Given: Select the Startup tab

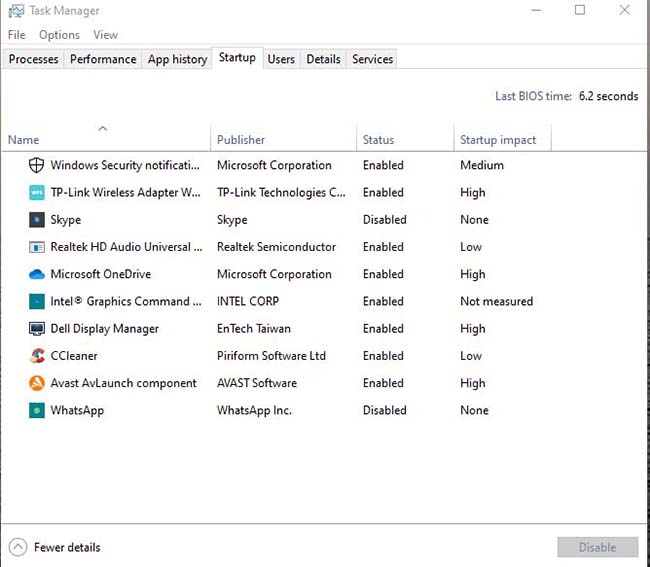Looking at the screenshot, I should tap(237, 58).
